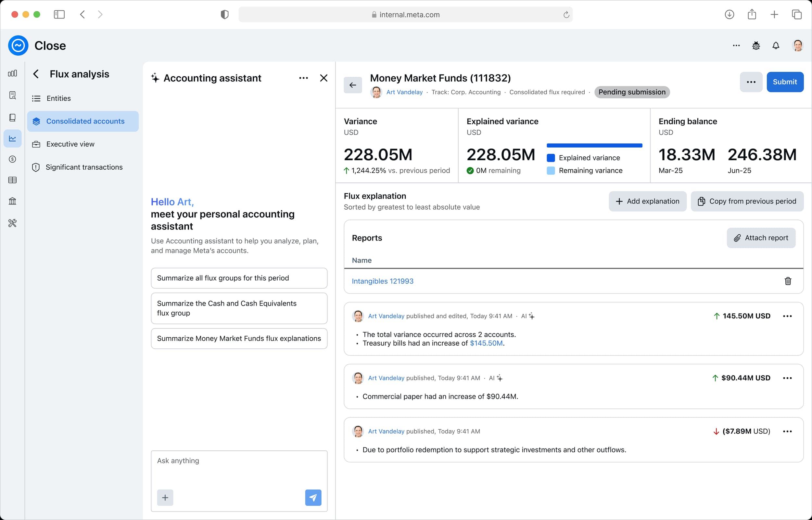Click Copy from previous period

point(747,201)
